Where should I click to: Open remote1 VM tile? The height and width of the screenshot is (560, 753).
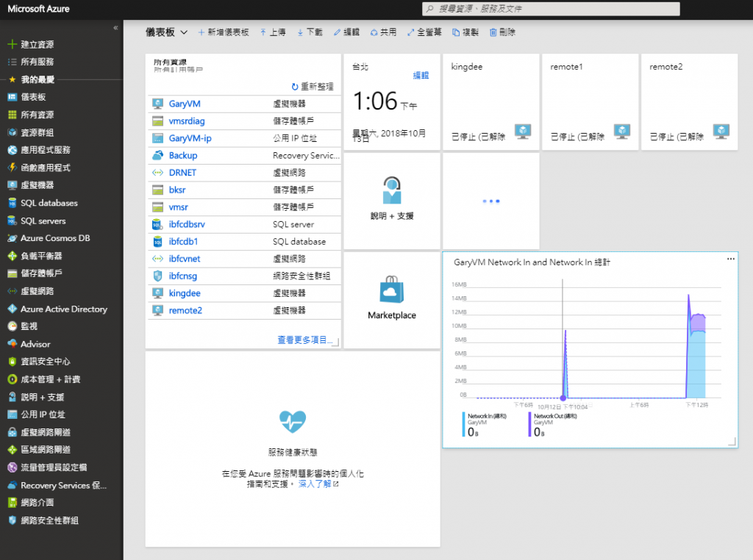point(590,101)
